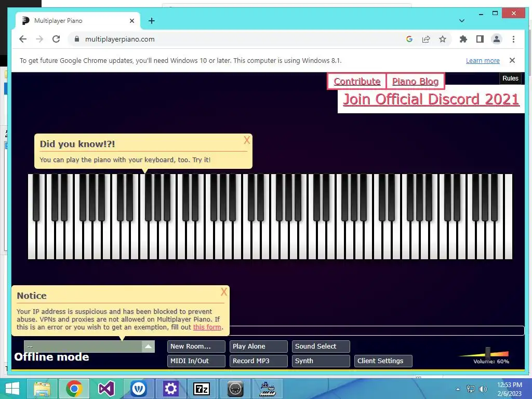Show hidden system tray icons
The image size is (532, 399).
pyautogui.click(x=458, y=389)
